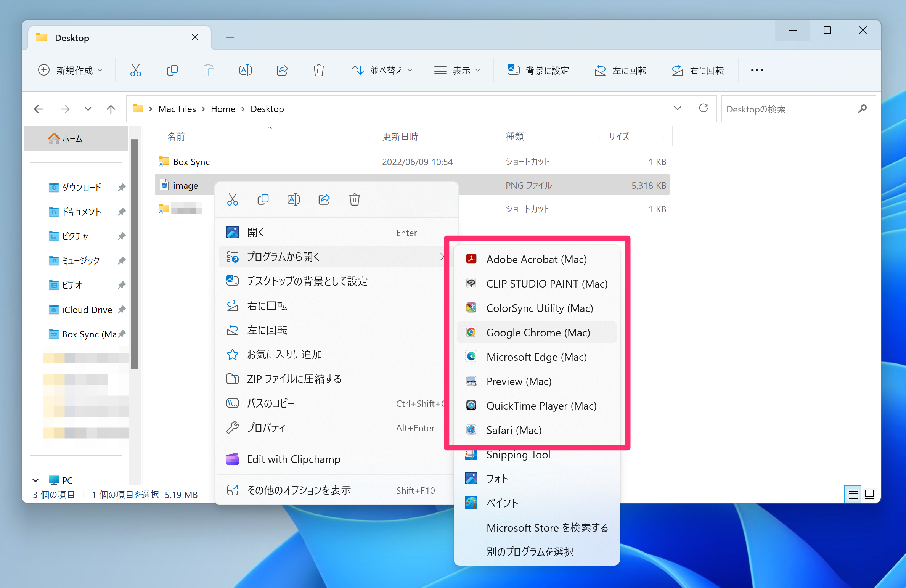Click the Delete trash icon in the Explorer toolbar
Screen dimensions: 906x588
point(319,71)
